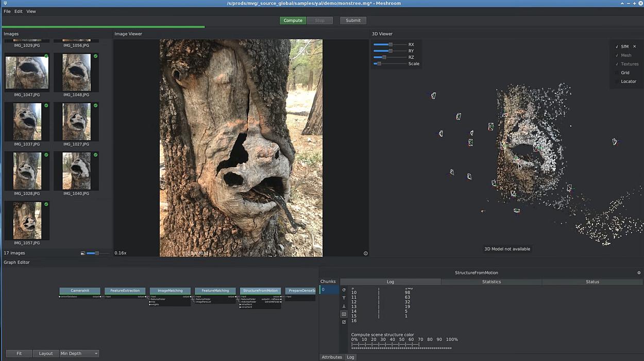Click the IMG_1056.JPG file name label

pos(76,45)
